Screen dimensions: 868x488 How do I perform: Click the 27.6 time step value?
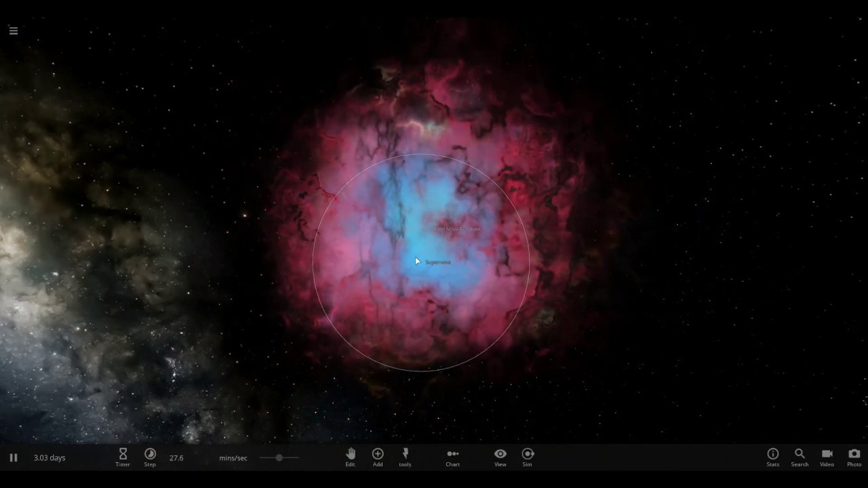pyautogui.click(x=176, y=458)
